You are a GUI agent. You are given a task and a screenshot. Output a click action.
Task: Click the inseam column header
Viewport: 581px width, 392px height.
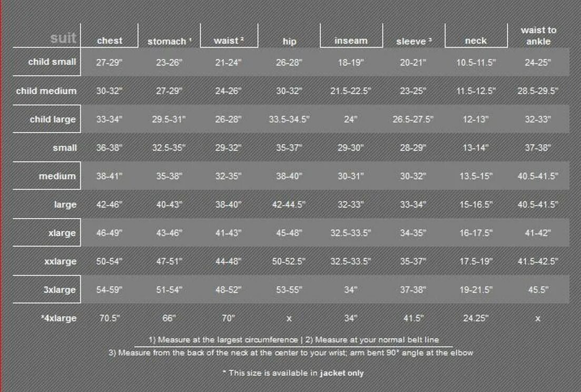coord(351,41)
